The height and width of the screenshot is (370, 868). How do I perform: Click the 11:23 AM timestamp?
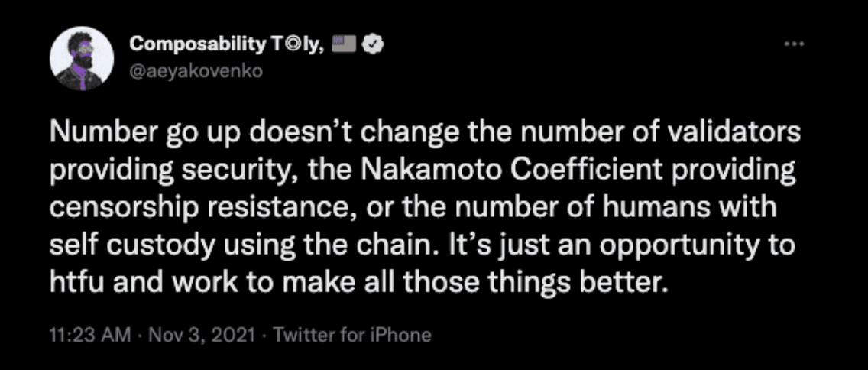(91, 335)
